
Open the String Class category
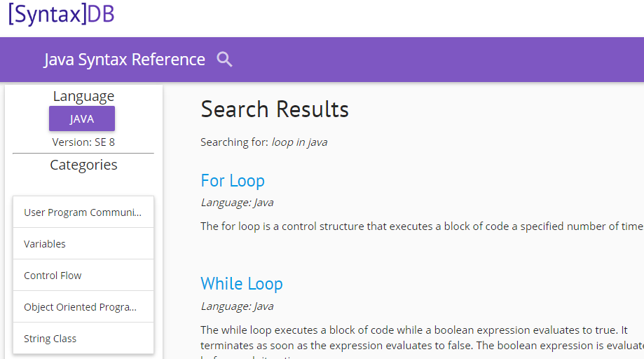pos(50,339)
